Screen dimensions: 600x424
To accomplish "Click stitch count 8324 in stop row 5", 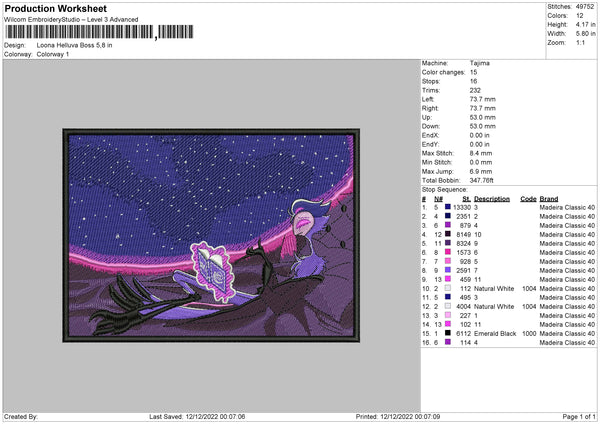I will 463,243.
